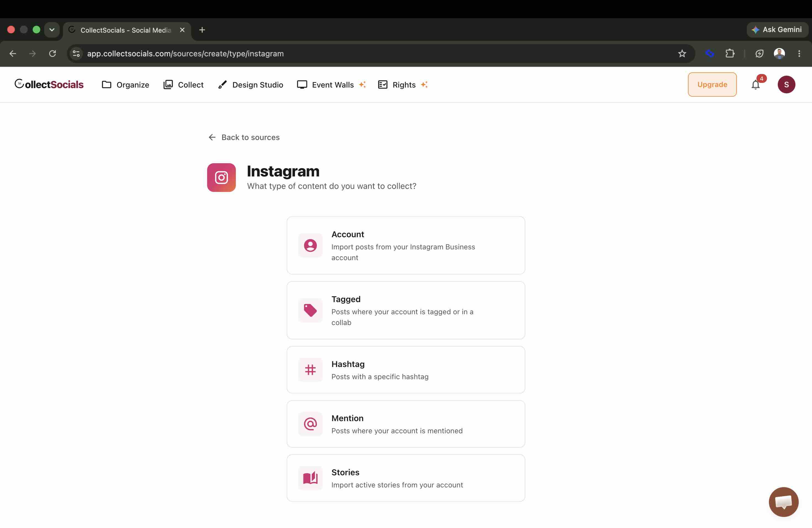
Task: Open the Event Walls section
Action: tap(331, 85)
